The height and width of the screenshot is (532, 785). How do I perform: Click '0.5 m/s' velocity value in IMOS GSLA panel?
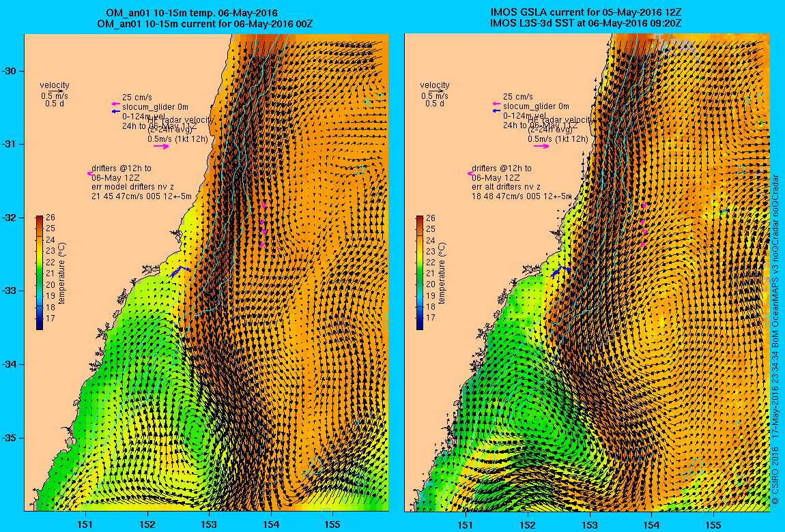click(435, 96)
